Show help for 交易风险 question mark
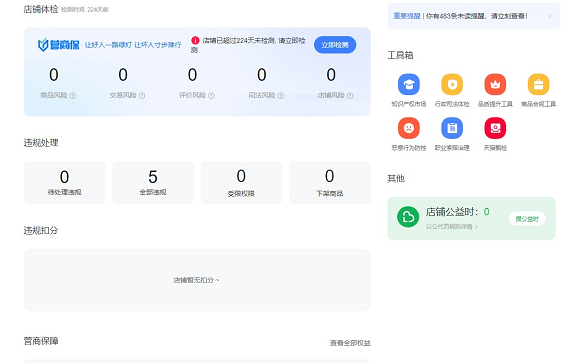This screenshot has width=564, height=363. click(142, 96)
